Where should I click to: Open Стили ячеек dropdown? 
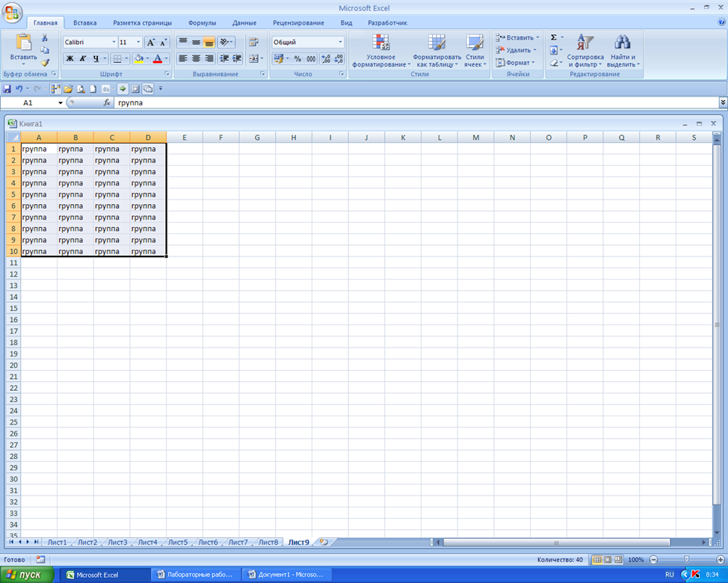(475, 51)
